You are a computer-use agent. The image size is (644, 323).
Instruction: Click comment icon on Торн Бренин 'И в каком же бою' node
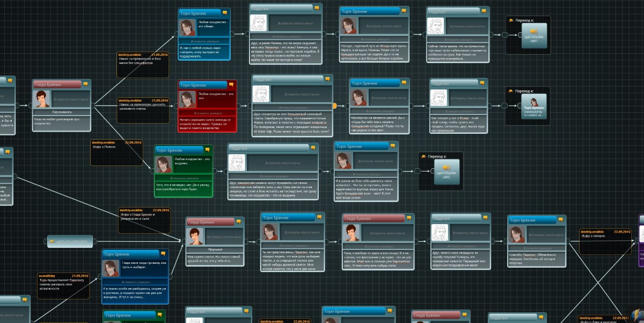point(392,146)
